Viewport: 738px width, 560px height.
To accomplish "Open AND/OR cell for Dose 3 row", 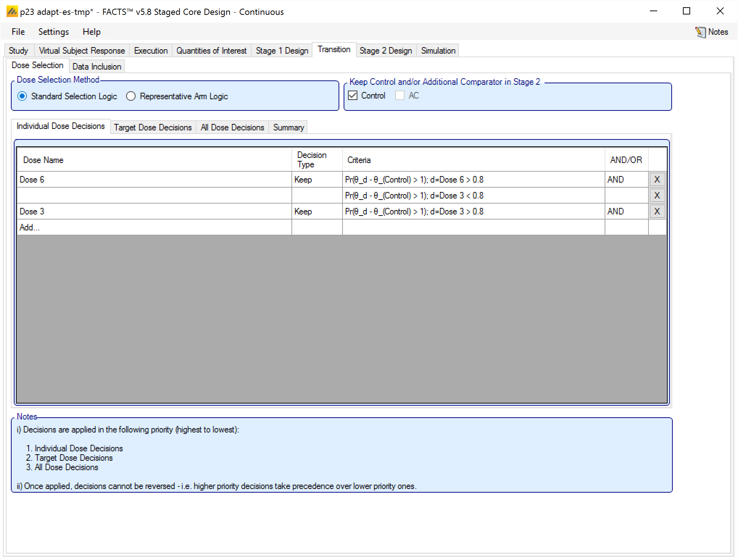I will click(x=626, y=211).
